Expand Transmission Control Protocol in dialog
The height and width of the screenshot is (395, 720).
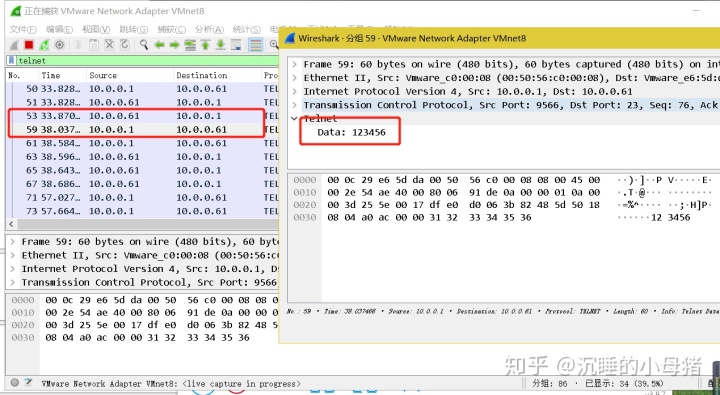point(295,105)
